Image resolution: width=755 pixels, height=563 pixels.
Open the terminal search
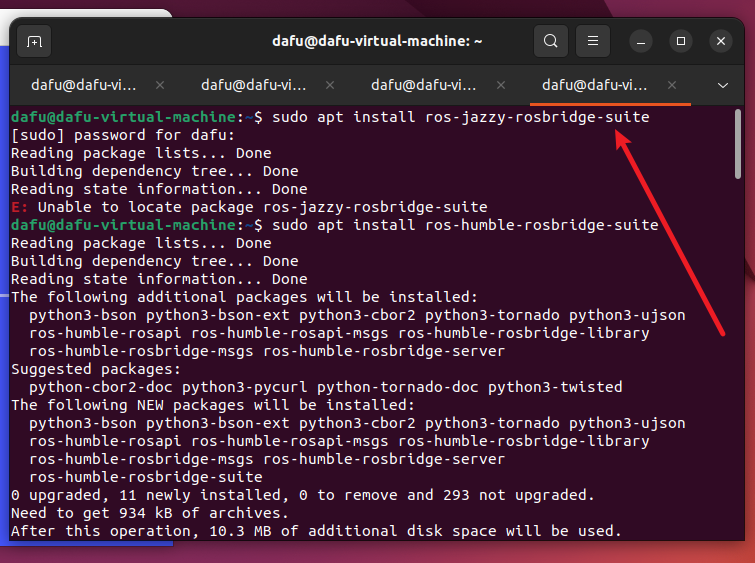[551, 41]
